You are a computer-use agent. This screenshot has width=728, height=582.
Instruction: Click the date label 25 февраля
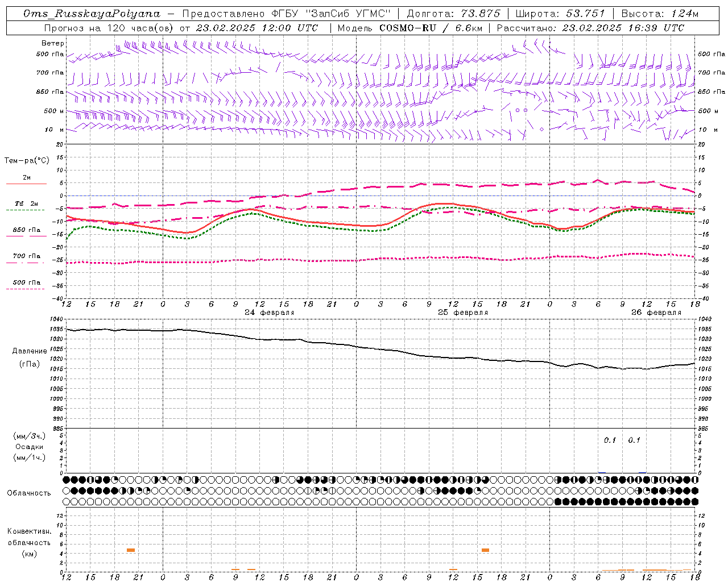pos(463,313)
